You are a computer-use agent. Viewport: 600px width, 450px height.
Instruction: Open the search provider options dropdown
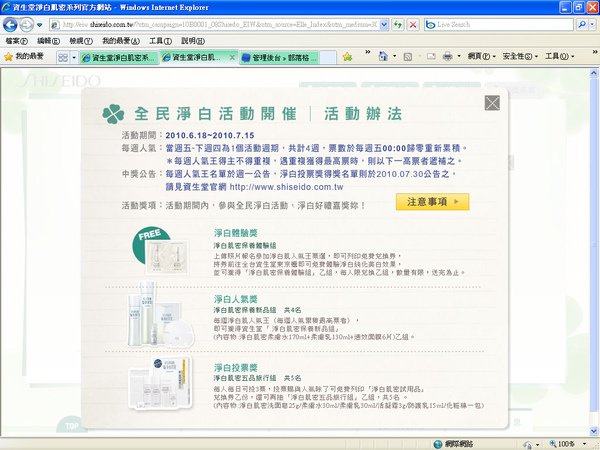(x=592, y=25)
